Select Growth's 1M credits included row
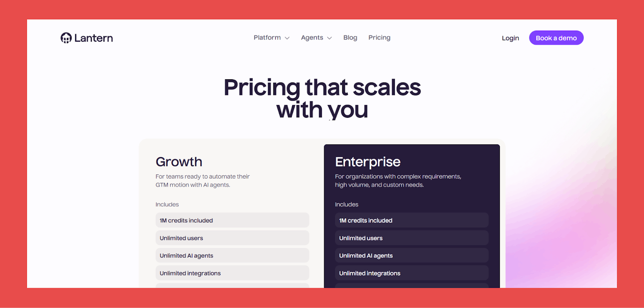The width and height of the screenshot is (644, 308). 232,220
